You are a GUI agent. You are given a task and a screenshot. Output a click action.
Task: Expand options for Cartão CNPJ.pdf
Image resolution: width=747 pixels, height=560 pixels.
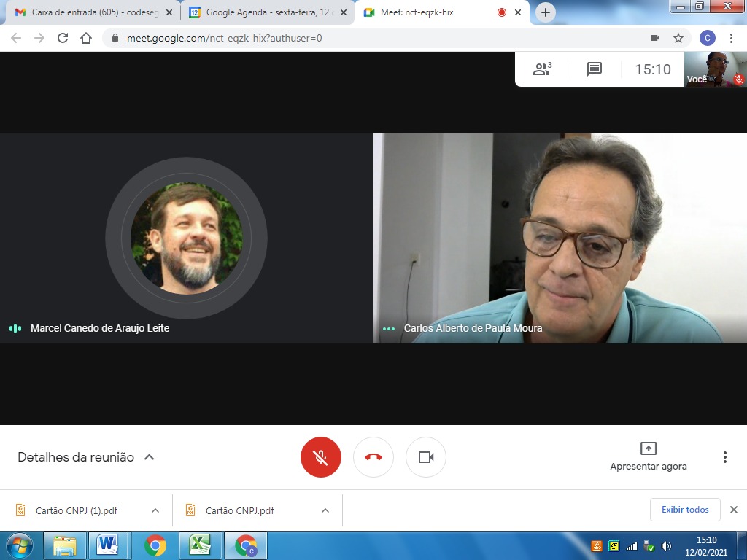pos(325,510)
